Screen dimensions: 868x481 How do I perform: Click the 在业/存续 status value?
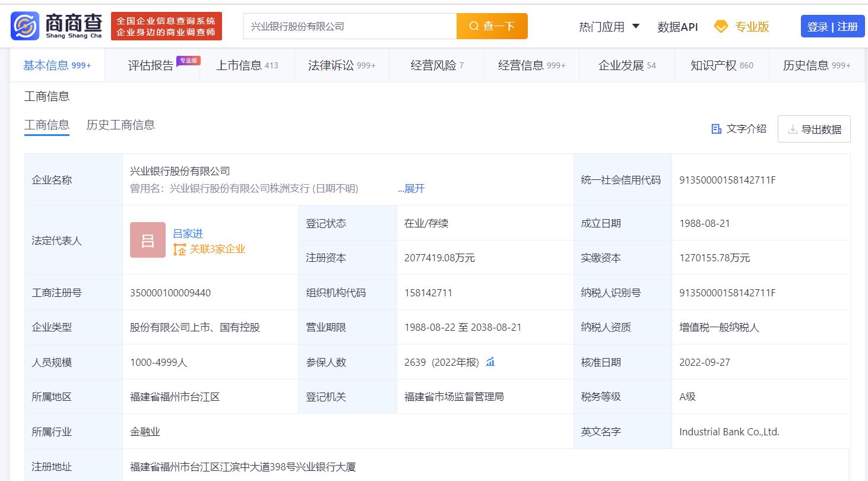(x=426, y=223)
